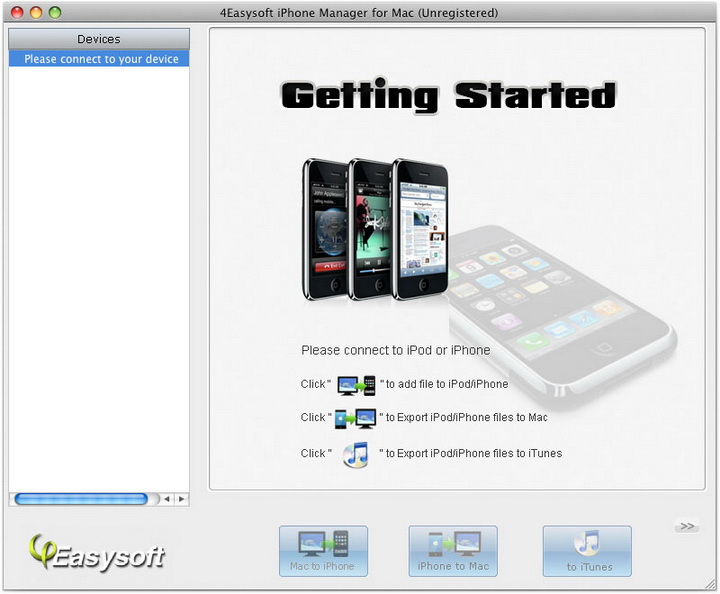This screenshot has width=720, height=594.
Task: Click the 'Getting Started' heading
Action: [x=448, y=95]
